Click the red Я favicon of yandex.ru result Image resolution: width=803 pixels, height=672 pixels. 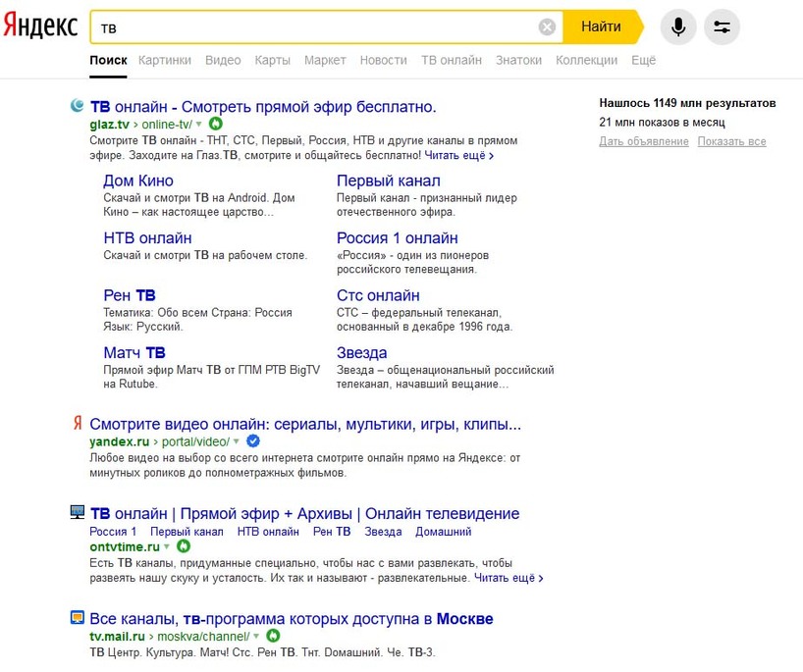tap(78, 423)
